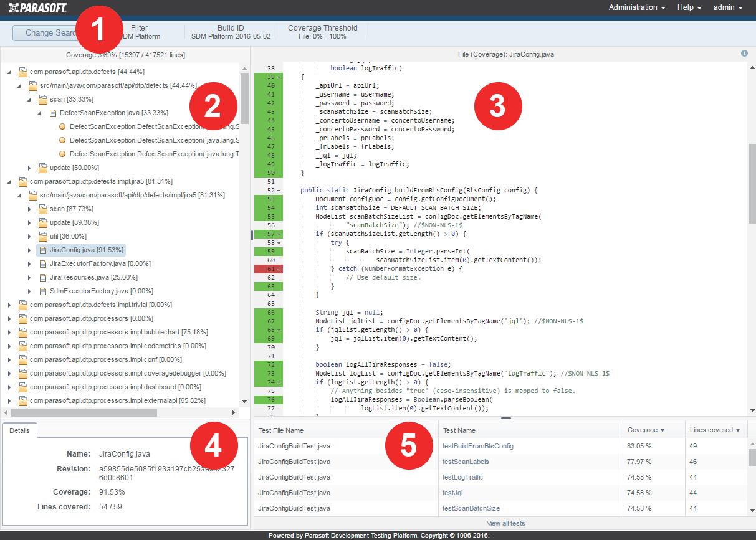Select SdmExecutorFactory.java [0.00%] in tree
The height and width of the screenshot is (540, 756).
pyautogui.click(x=102, y=291)
